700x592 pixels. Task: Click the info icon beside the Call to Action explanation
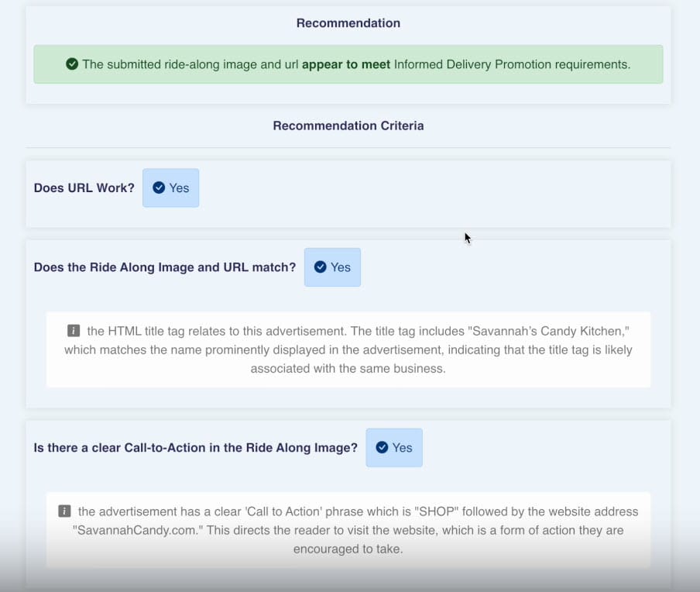point(64,511)
